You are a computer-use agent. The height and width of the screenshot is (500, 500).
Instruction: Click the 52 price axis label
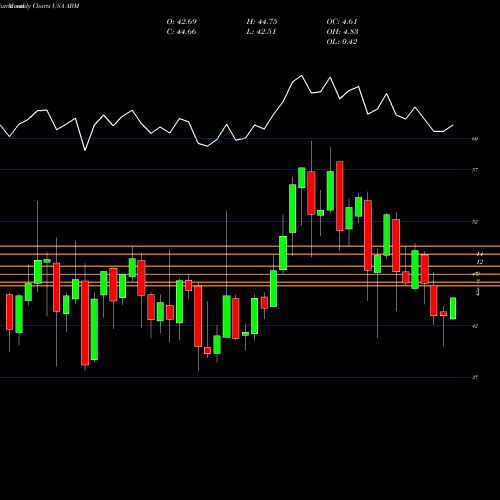475,222
